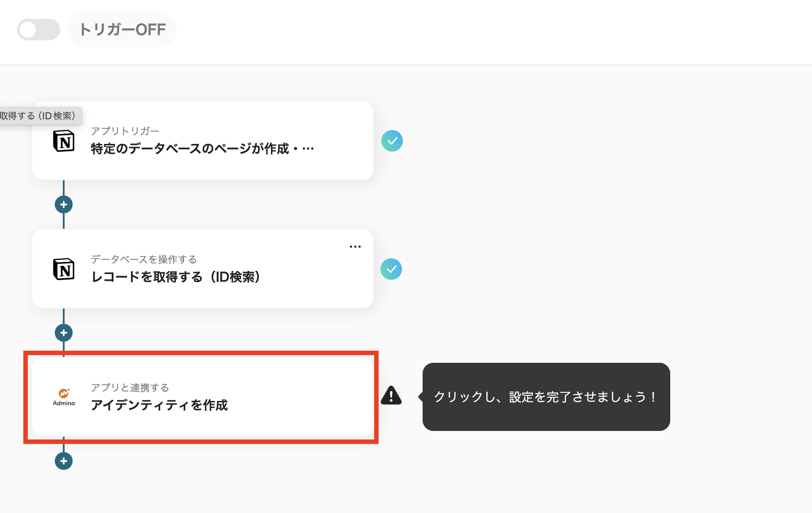
Task: Select the Notion icon on レコードを取得する step
Action: 64,270
